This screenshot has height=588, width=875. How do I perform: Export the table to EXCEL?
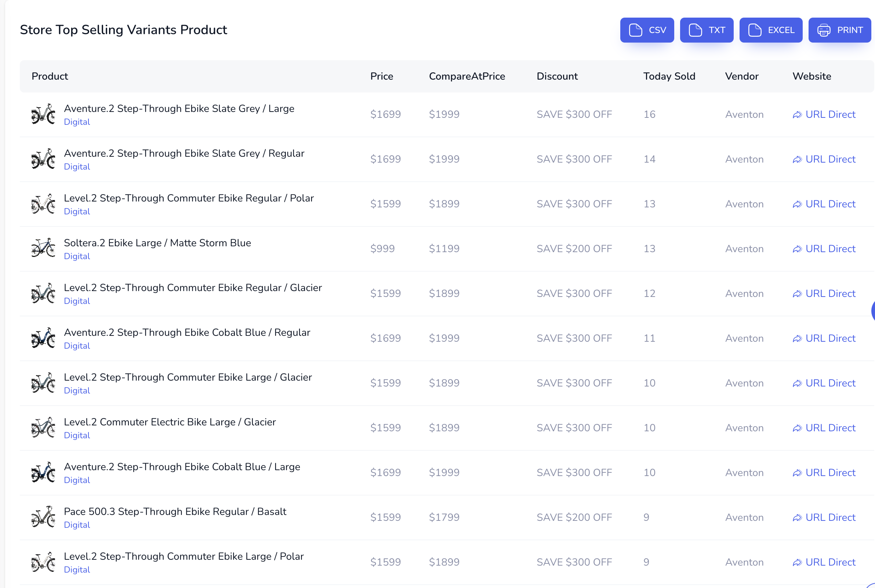(x=771, y=30)
